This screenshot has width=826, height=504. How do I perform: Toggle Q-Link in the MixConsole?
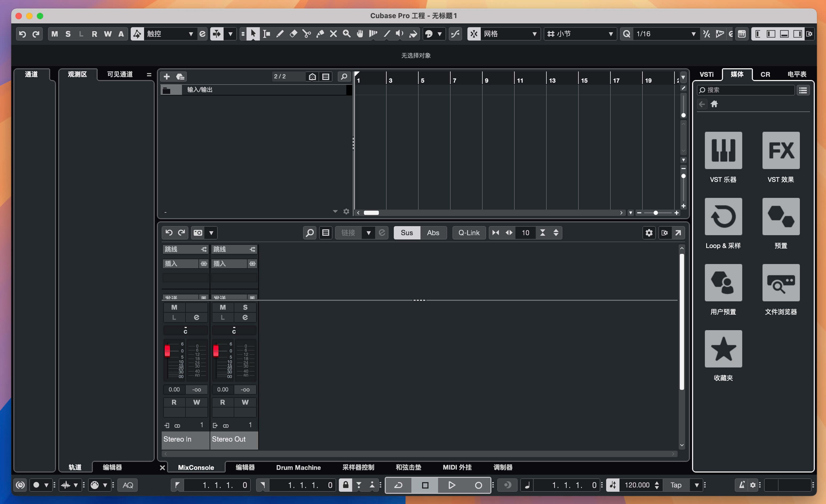469,233
